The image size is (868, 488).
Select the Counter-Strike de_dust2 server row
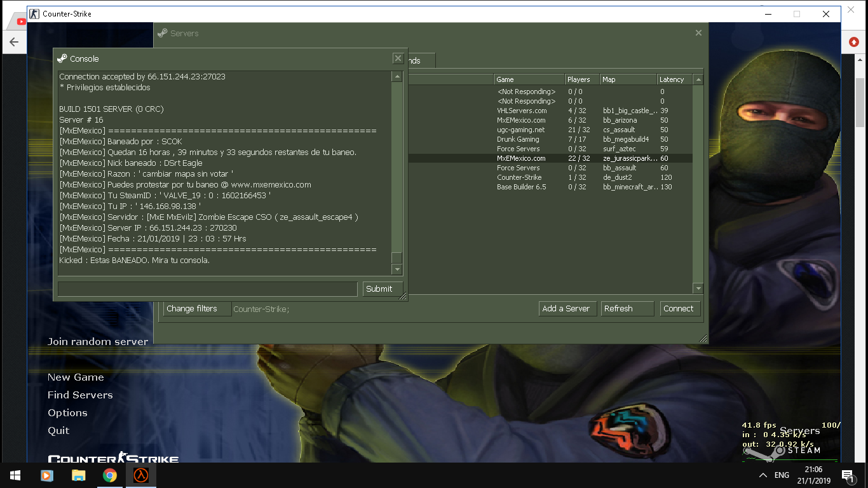pyautogui.click(x=550, y=177)
